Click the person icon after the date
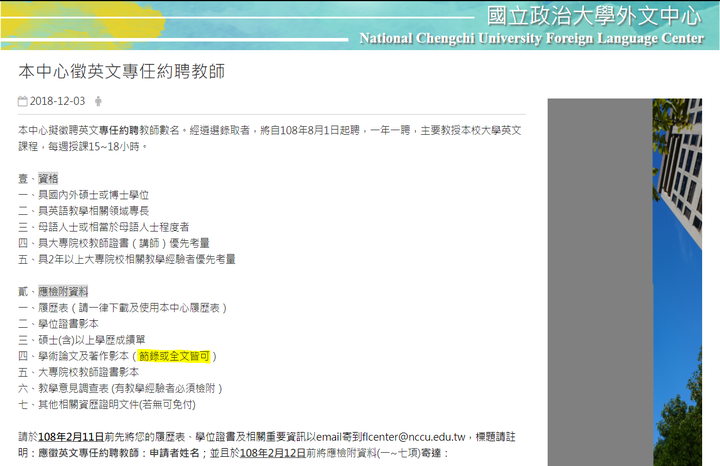 pyautogui.click(x=98, y=101)
